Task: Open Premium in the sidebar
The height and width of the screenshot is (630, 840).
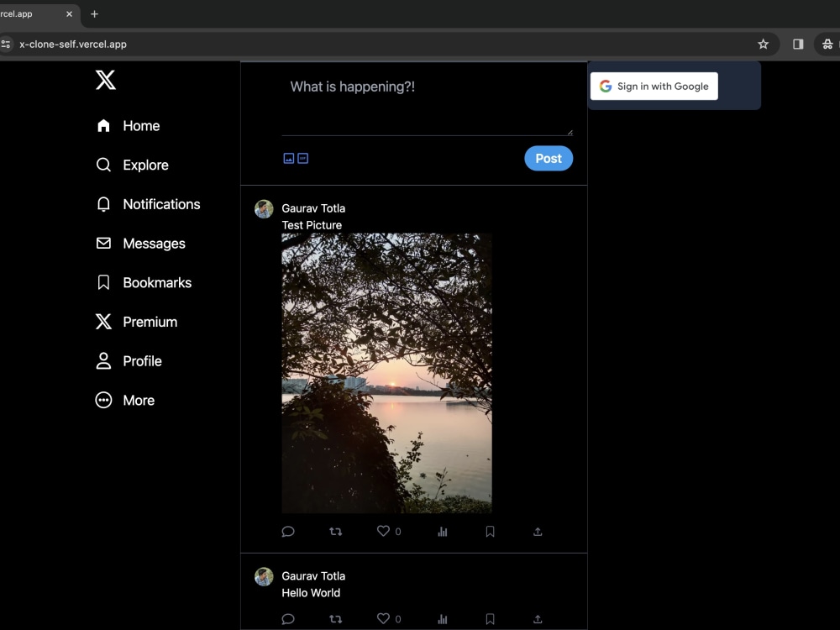Action: [x=137, y=322]
